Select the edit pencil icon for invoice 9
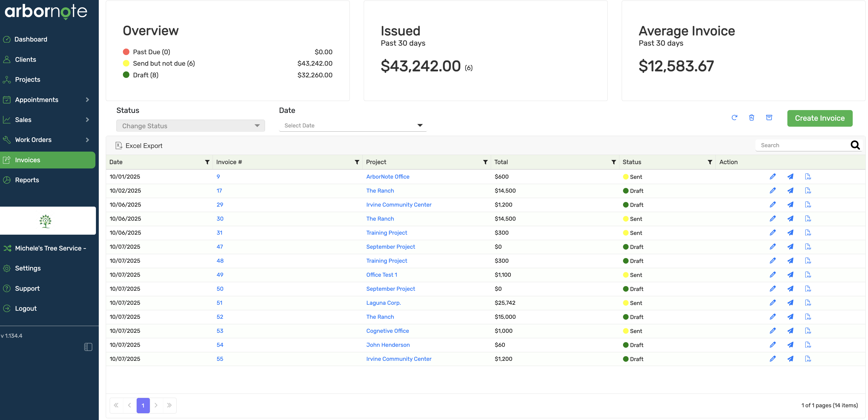868x420 pixels. [x=773, y=176]
